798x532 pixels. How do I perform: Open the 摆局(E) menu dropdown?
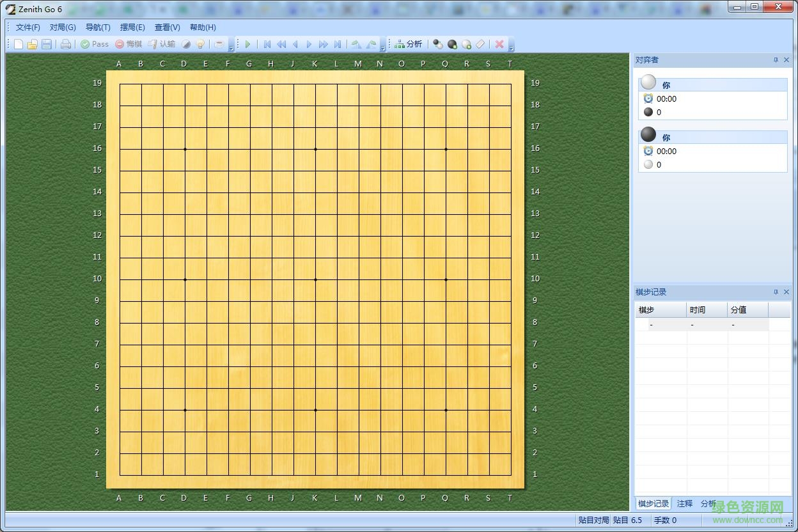pos(132,27)
